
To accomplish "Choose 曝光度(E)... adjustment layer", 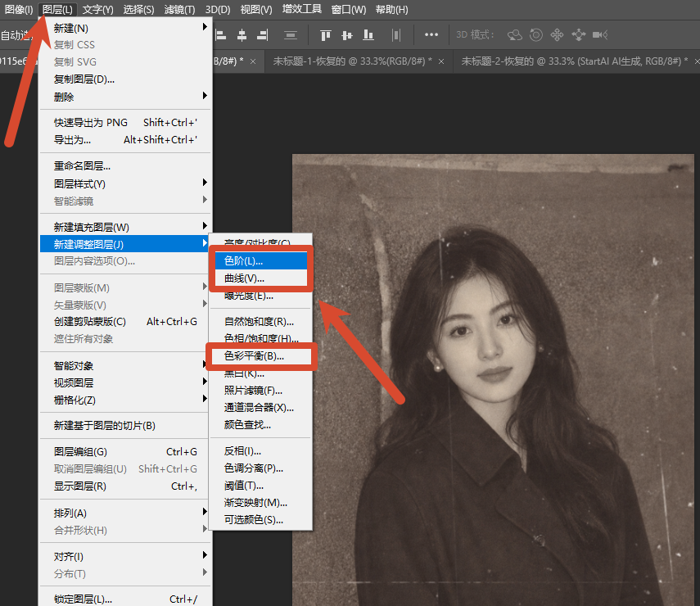I will pyautogui.click(x=261, y=296).
